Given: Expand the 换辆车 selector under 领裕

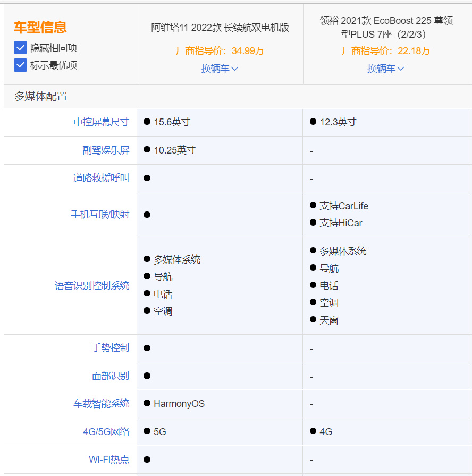Looking at the screenshot, I should [x=386, y=68].
